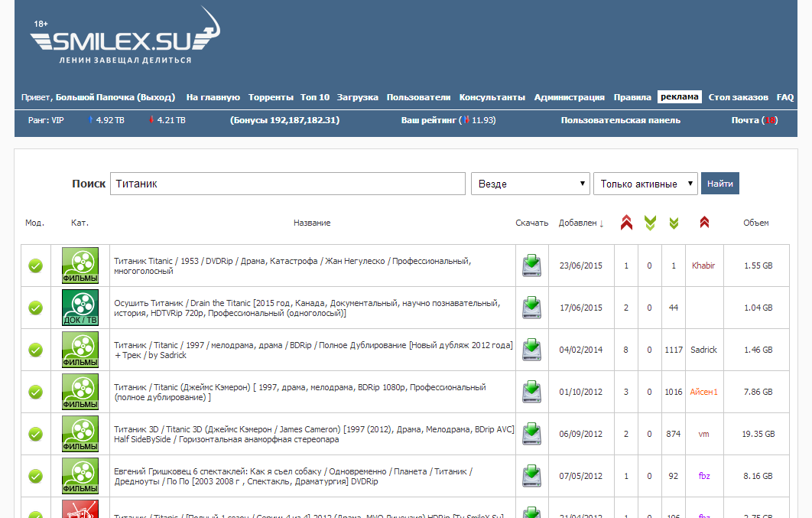Screen dimensions: 812x518
Task: Click download icon for Drain the Titanic
Action: 531,308
